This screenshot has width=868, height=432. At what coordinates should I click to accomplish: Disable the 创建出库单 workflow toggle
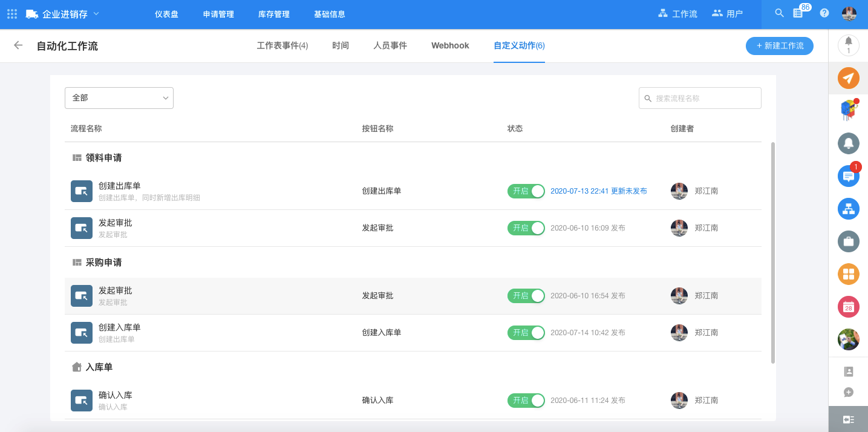point(526,191)
